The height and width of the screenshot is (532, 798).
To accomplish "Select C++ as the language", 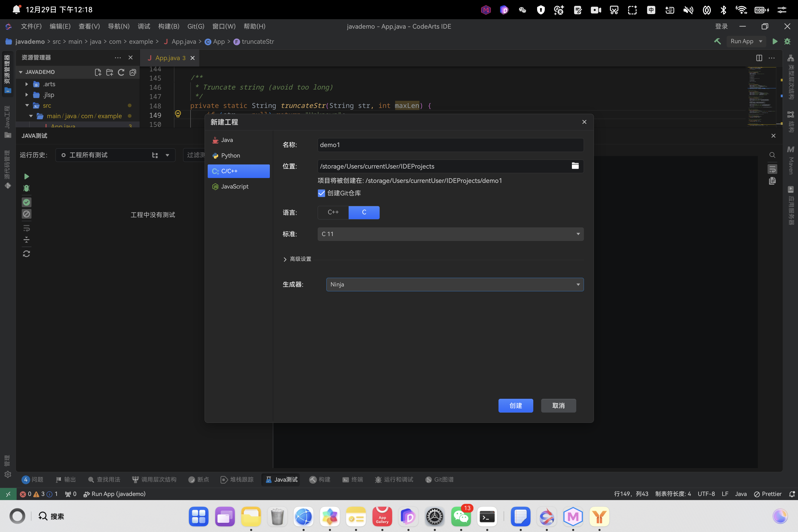I will [x=333, y=212].
